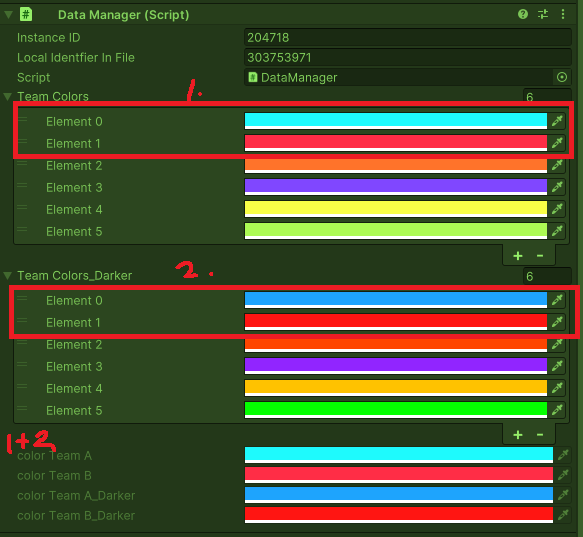Remove element from Team Colors list
The width and height of the screenshot is (583, 537).
pos(540,256)
